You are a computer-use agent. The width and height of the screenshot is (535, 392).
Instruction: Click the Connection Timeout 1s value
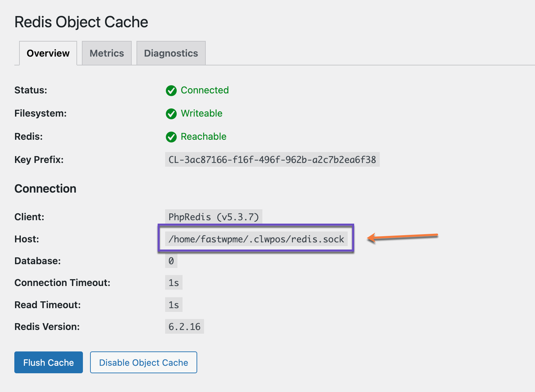click(x=174, y=283)
